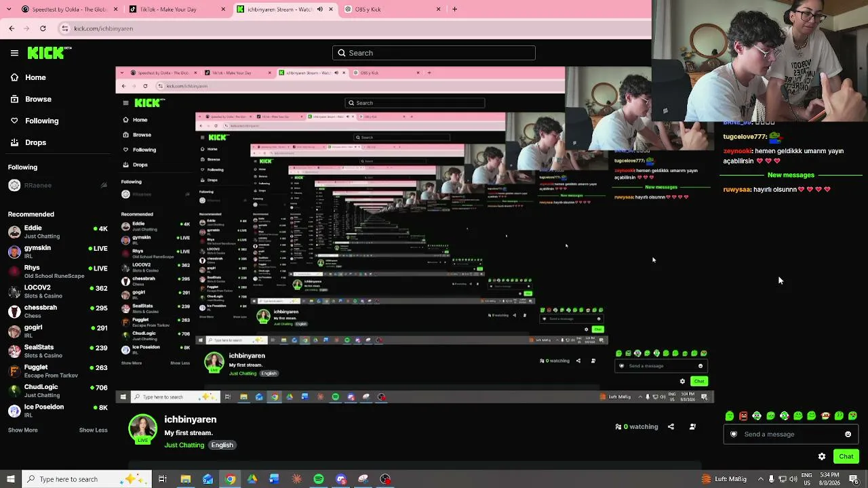Image resolution: width=868 pixels, height=488 pixels.
Task: Click the shield badge icon in message box
Action: point(734,434)
